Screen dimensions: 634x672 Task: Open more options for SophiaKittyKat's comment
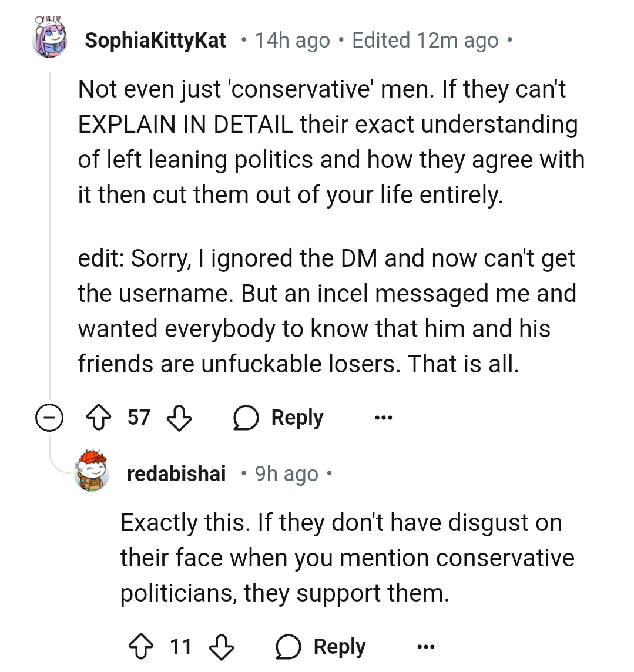click(384, 418)
